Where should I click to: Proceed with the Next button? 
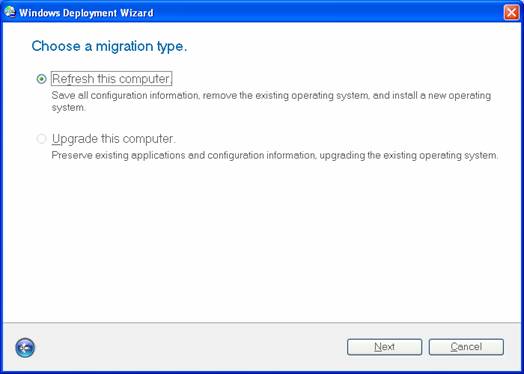(384, 347)
